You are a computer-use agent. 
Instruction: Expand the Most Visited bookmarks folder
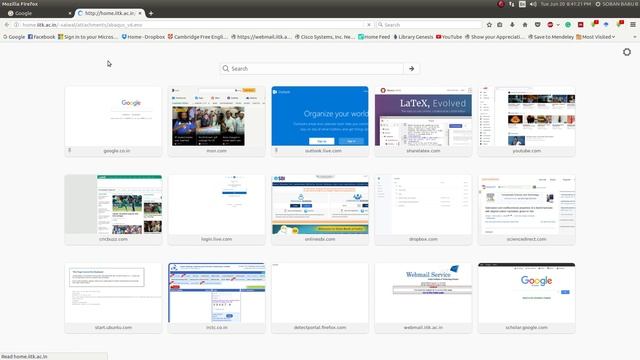[596, 37]
